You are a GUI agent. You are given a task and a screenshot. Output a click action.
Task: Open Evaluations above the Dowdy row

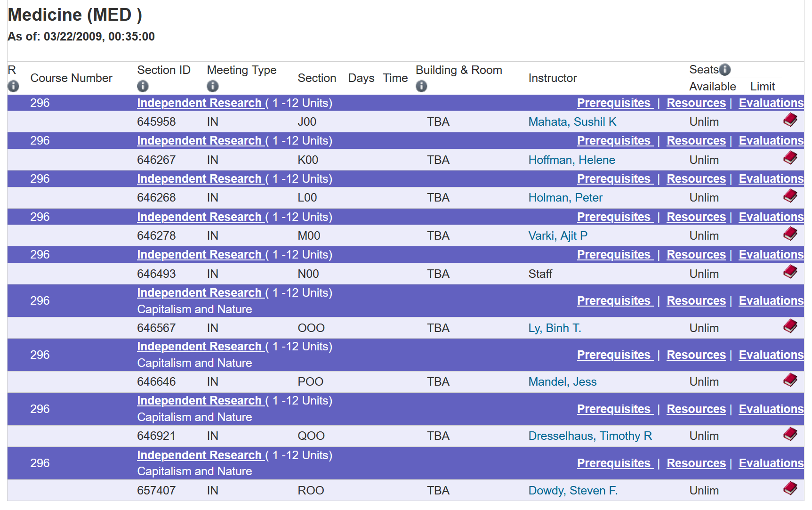pyautogui.click(x=771, y=463)
